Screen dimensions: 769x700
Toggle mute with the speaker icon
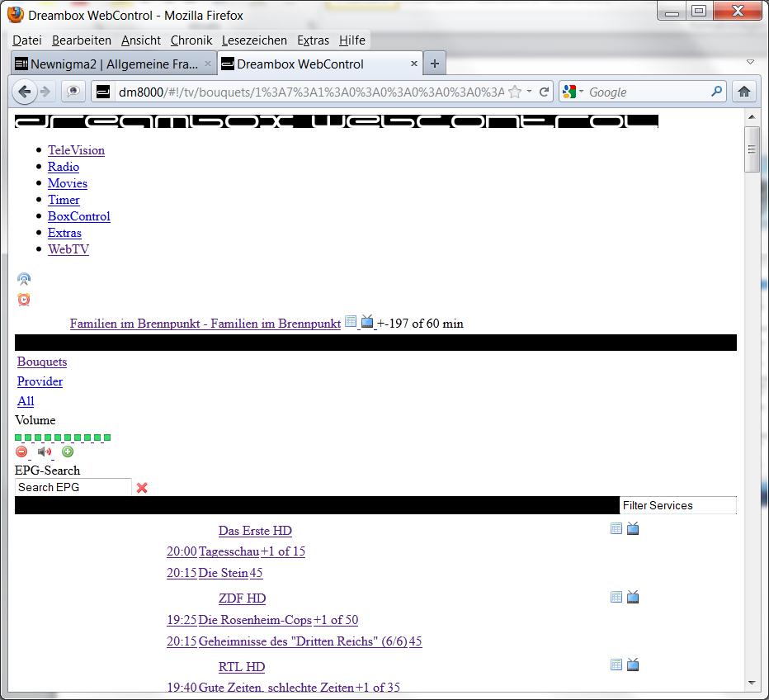(45, 452)
